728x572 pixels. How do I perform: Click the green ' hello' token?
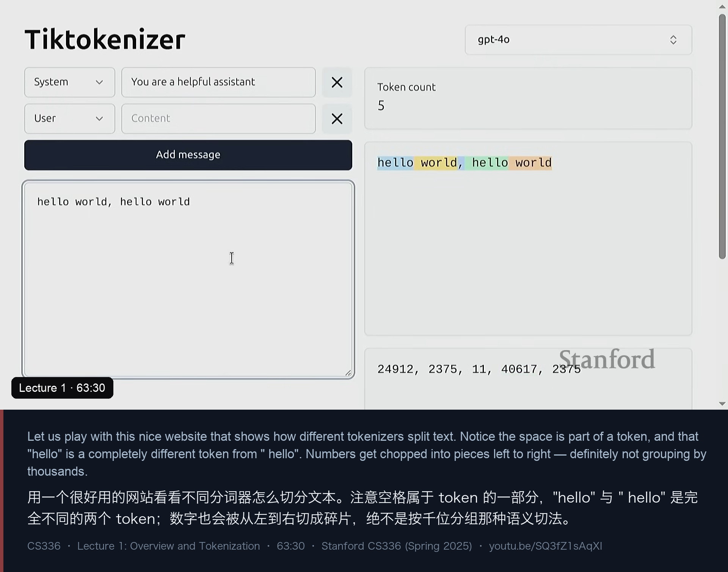coord(487,163)
